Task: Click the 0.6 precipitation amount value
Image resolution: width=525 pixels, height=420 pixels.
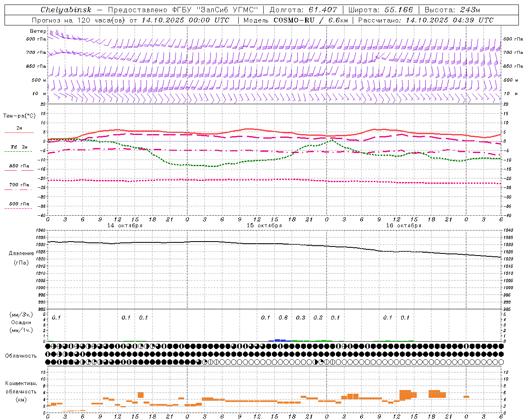Action: (x=283, y=317)
